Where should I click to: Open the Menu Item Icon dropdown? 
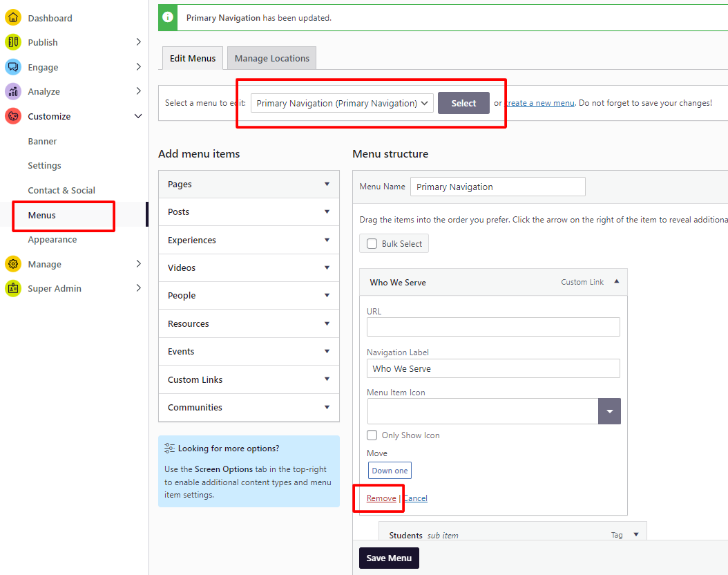609,411
